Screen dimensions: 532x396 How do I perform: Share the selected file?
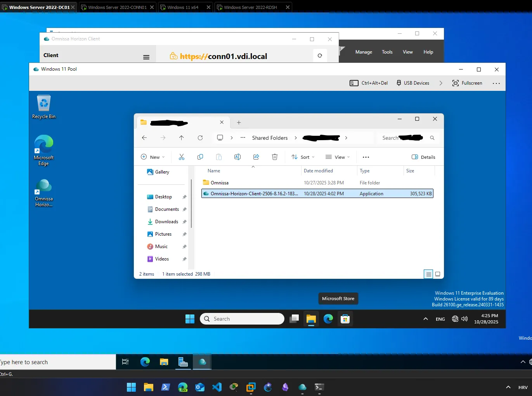(x=256, y=157)
